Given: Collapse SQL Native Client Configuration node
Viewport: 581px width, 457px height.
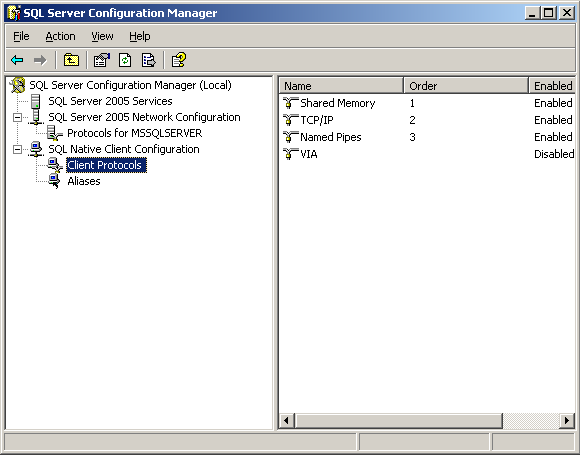Looking at the screenshot, I should click(x=17, y=149).
